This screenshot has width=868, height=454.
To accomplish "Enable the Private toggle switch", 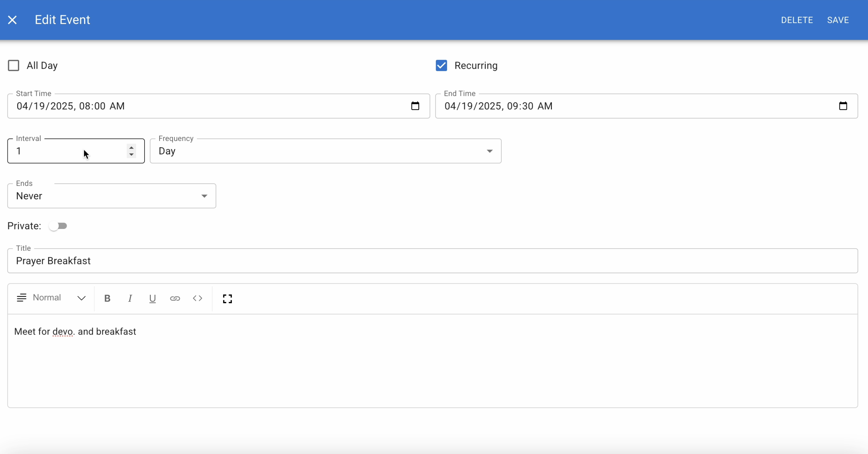I will click(x=58, y=226).
